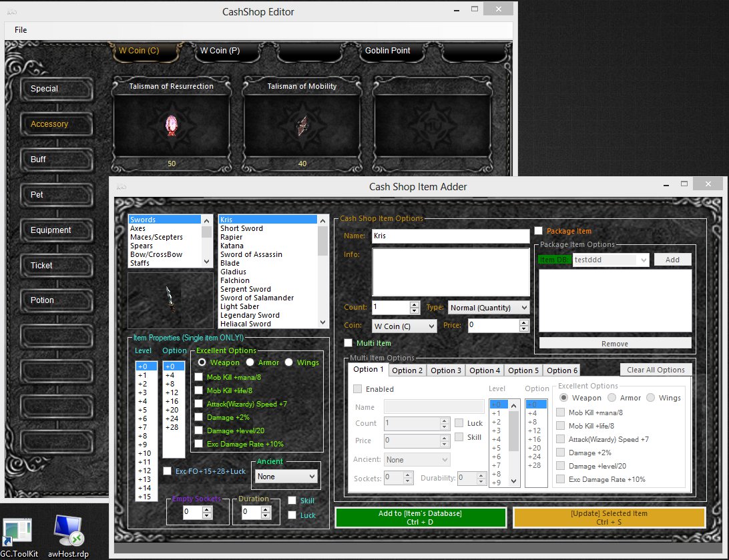The image size is (729, 560).
Task: Open the Type Normal (Quantity) dropdown
Action: pos(489,308)
